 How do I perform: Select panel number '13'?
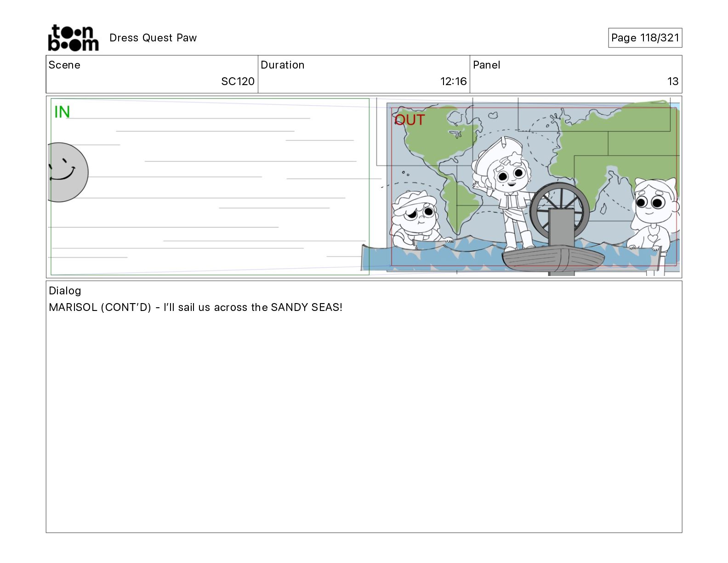click(x=673, y=81)
